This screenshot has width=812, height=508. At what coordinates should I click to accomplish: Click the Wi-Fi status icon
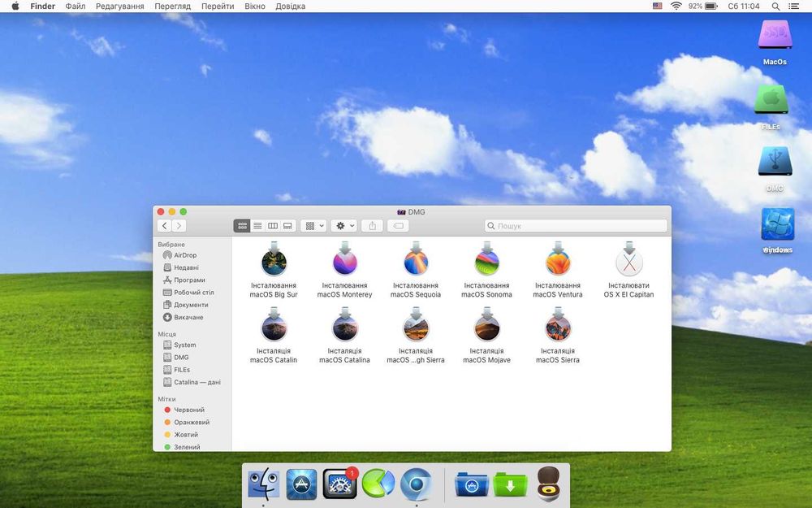tap(676, 7)
